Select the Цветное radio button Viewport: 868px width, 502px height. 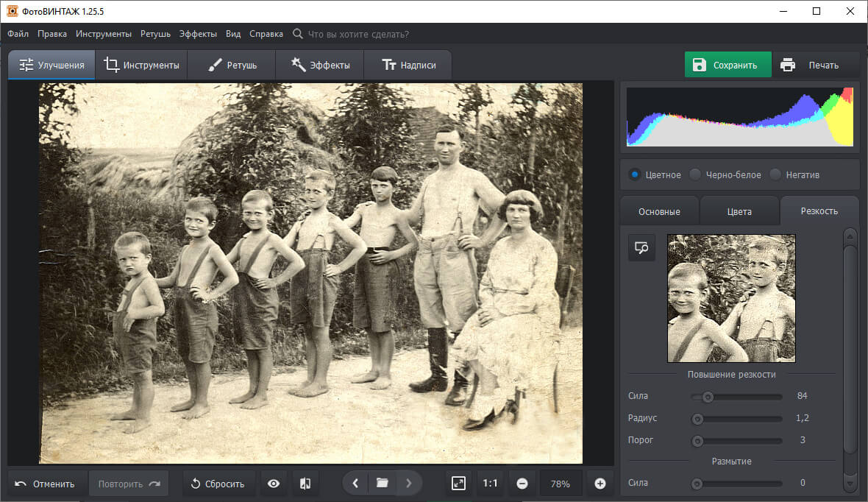(635, 174)
